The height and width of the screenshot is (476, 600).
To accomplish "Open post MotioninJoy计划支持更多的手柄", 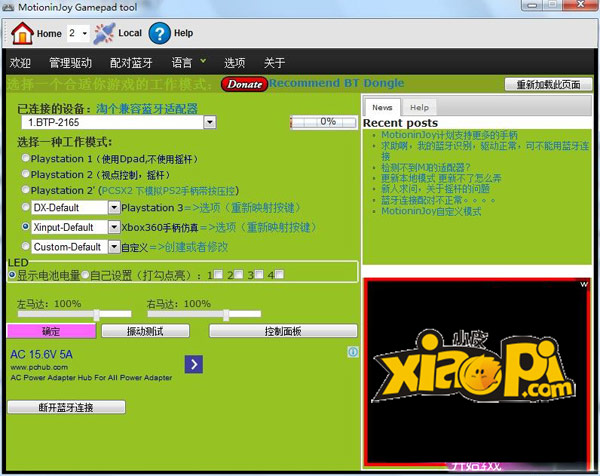I will point(449,135).
